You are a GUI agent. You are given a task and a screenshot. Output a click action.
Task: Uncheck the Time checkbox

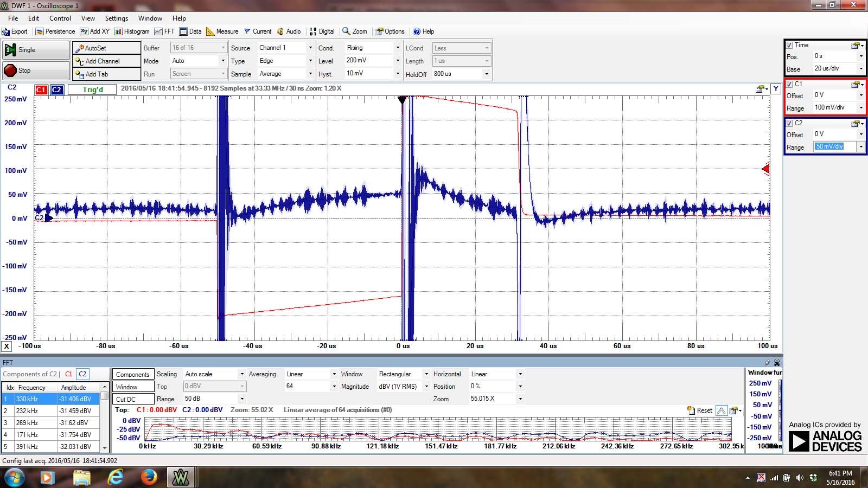[789, 45]
